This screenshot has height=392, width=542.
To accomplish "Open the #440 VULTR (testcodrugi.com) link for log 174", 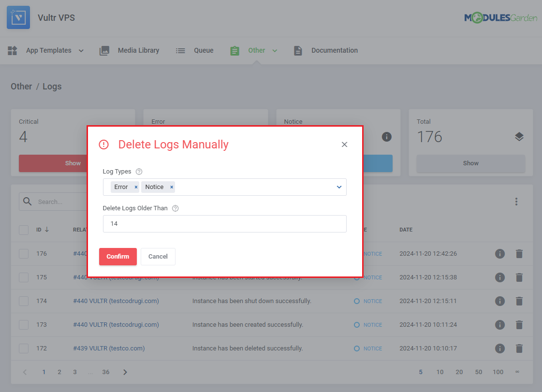I will (116, 301).
